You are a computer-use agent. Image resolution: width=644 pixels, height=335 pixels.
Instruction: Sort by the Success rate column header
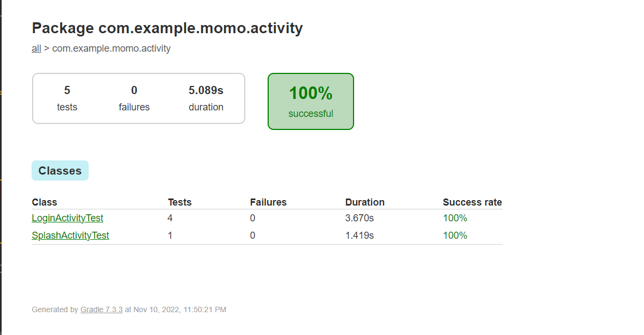click(x=472, y=202)
